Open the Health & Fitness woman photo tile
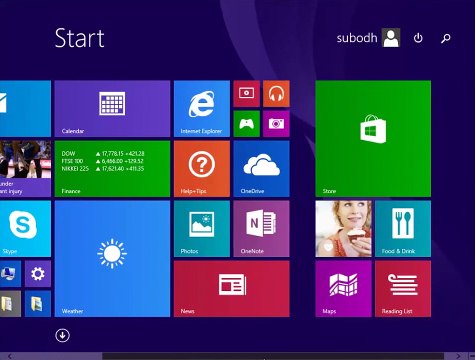 [343, 229]
